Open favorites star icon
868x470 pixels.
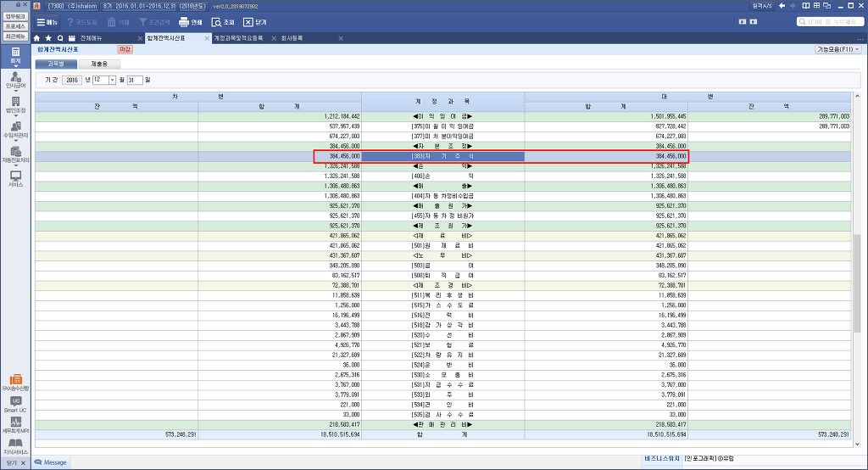point(48,38)
